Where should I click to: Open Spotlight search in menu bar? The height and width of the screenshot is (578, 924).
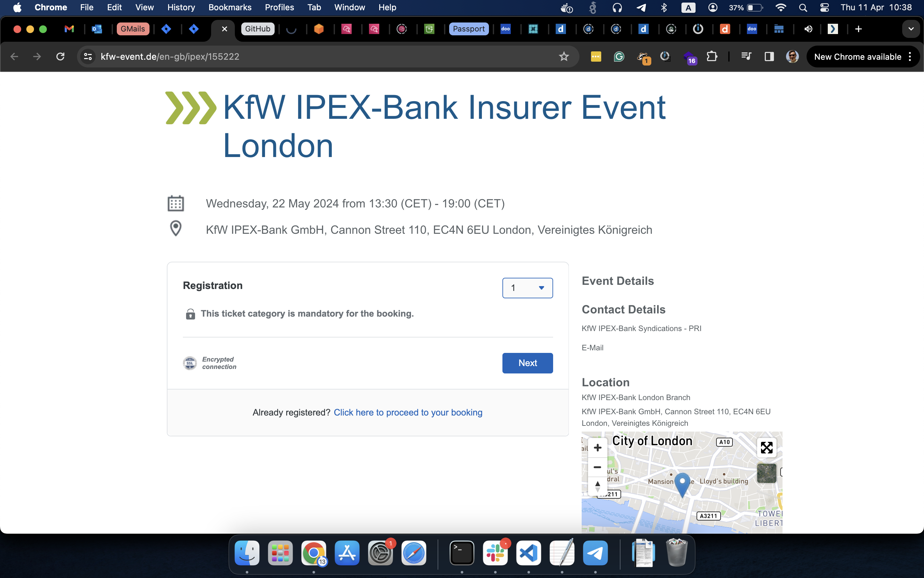pos(803,7)
